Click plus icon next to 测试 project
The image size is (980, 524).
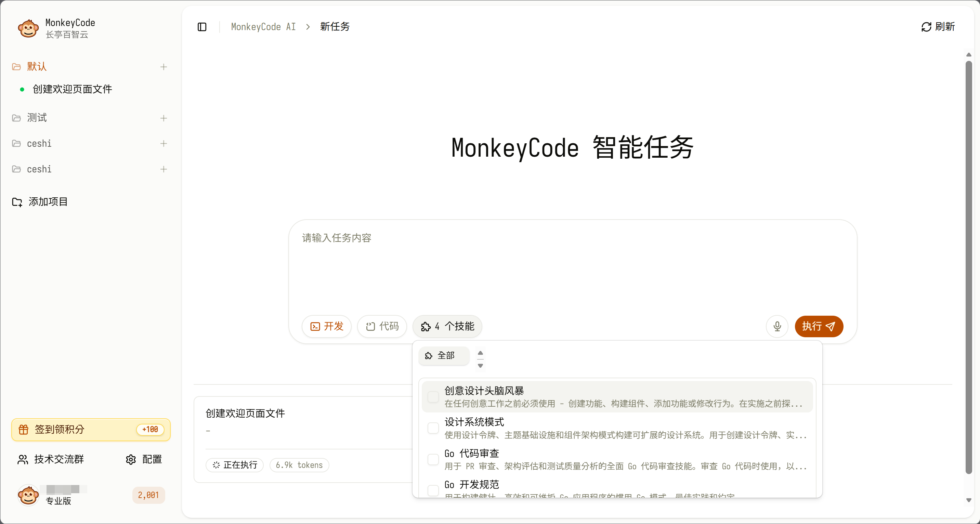coord(164,118)
